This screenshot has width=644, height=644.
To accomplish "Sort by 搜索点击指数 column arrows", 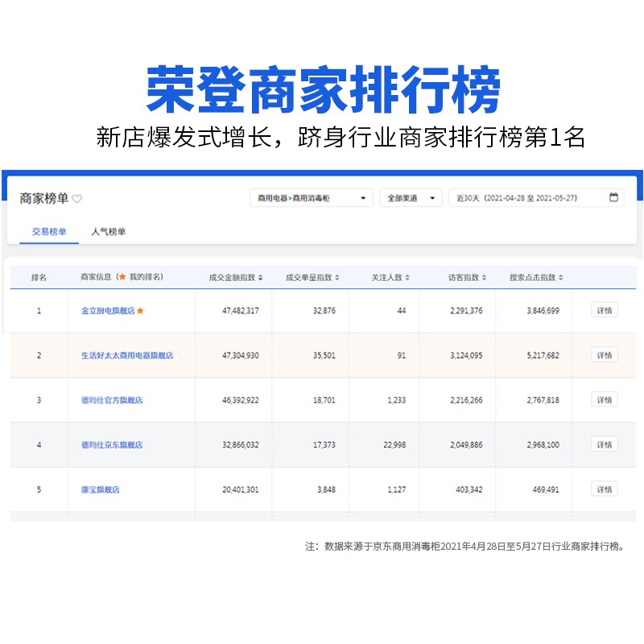I will (560, 278).
